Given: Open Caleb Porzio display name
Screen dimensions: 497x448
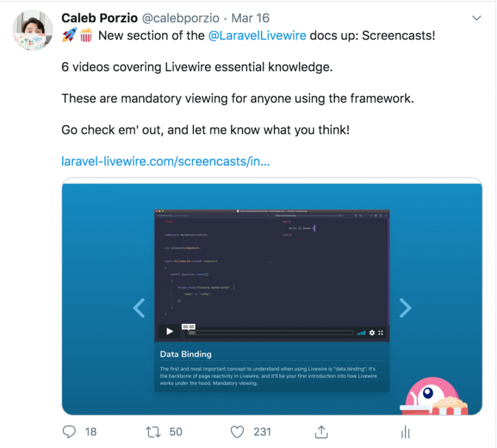Looking at the screenshot, I should pyautogui.click(x=99, y=18).
